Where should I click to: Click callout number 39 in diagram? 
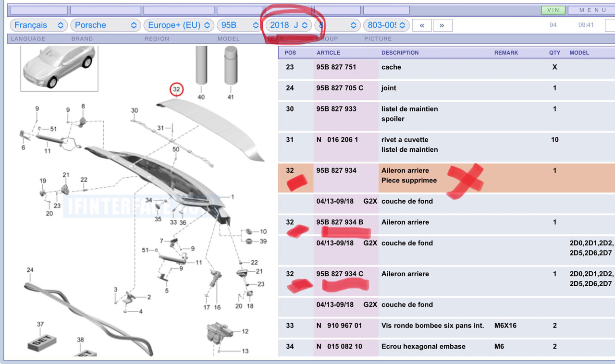tap(263, 241)
